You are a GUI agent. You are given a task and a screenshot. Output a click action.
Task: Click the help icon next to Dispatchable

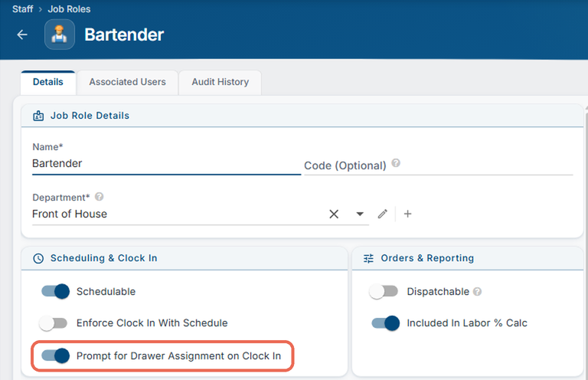tap(477, 291)
